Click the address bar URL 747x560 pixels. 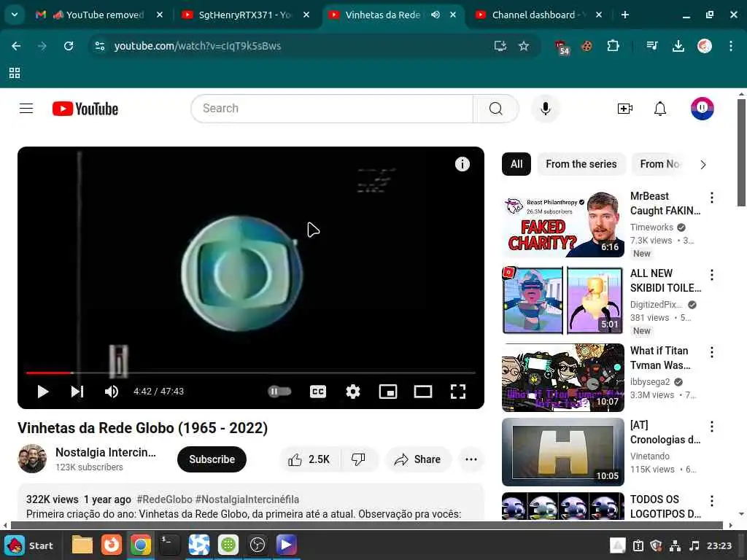click(x=198, y=46)
